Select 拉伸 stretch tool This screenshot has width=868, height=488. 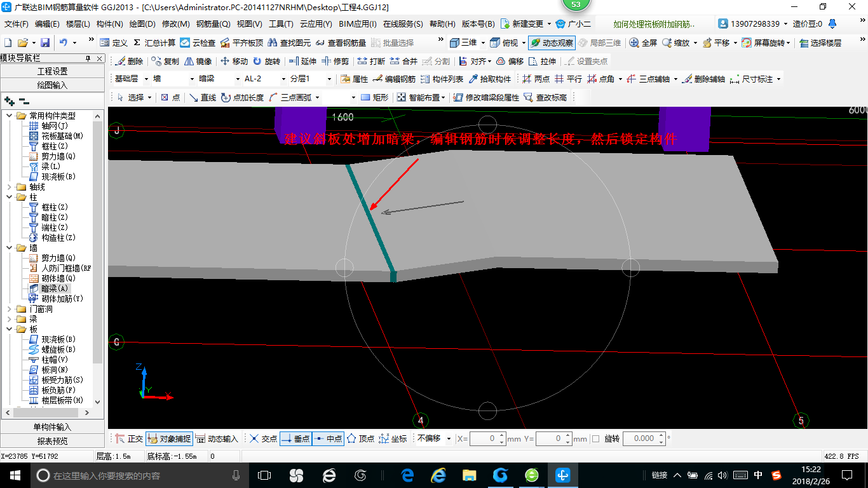tap(542, 61)
